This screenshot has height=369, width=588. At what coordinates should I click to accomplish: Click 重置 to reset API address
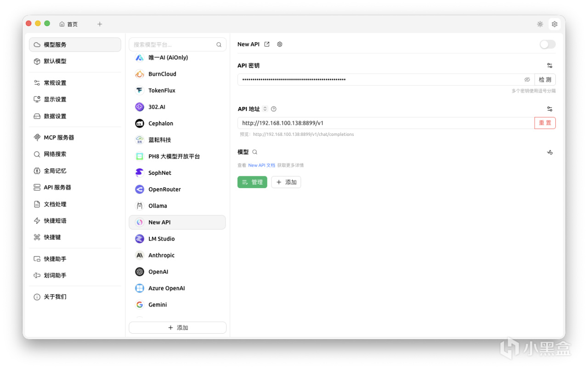pyautogui.click(x=545, y=123)
